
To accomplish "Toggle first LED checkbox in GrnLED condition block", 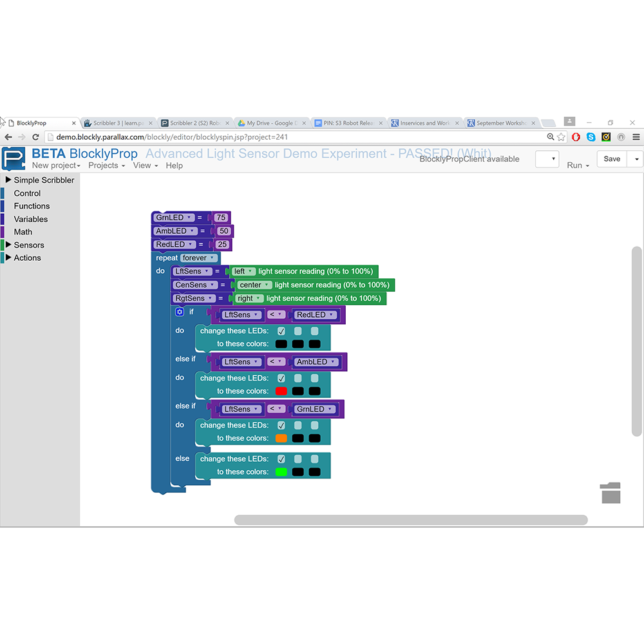I will [x=281, y=426].
